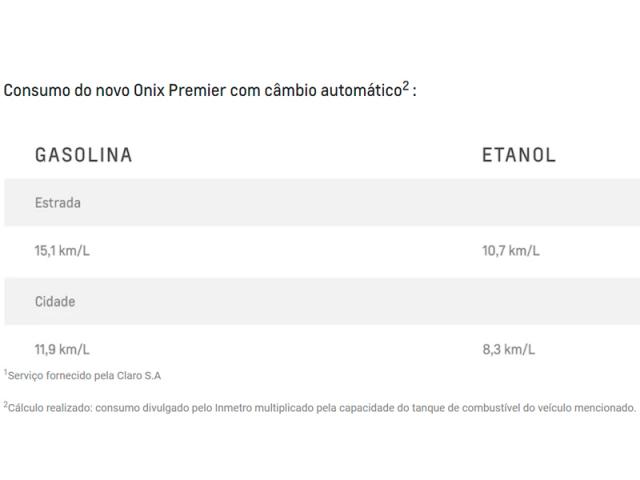Select the 8,3 km/L ethanol city value
This screenshot has width=640, height=480.
pos(509,349)
